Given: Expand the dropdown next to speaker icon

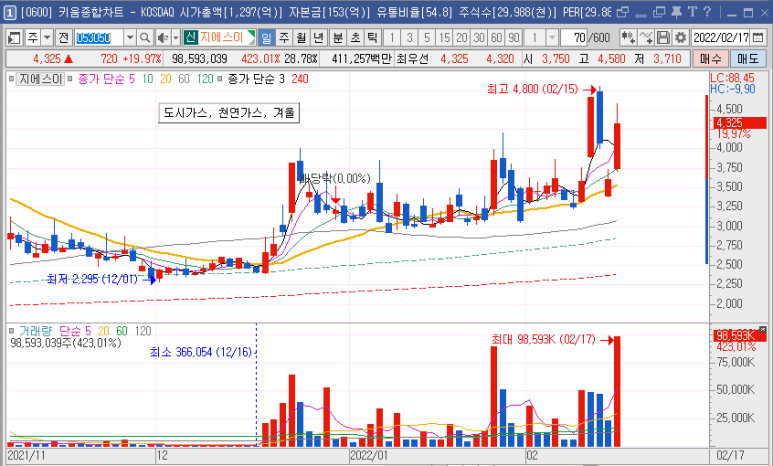Looking at the screenshot, I should coord(176,37).
